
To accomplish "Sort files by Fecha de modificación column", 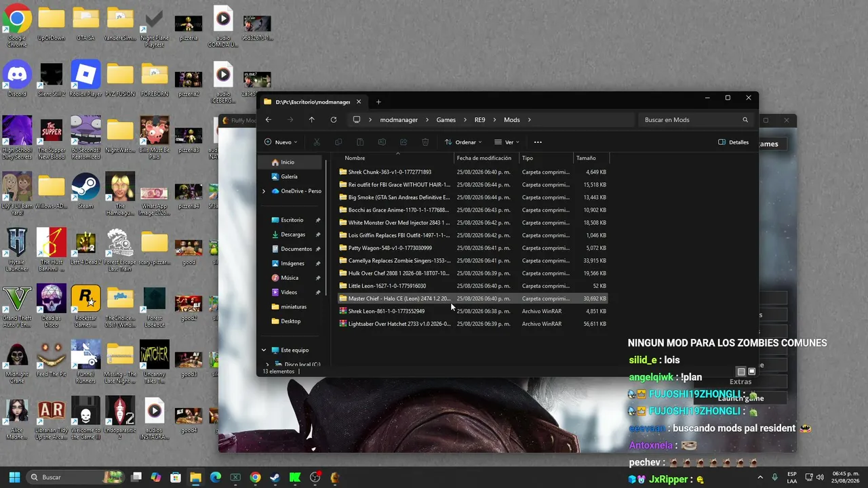I will tap(484, 158).
